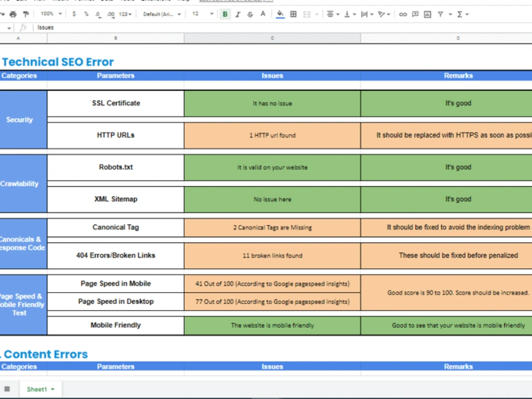
Task: Open the Default (Arial) font dropdown
Action: 162,14
